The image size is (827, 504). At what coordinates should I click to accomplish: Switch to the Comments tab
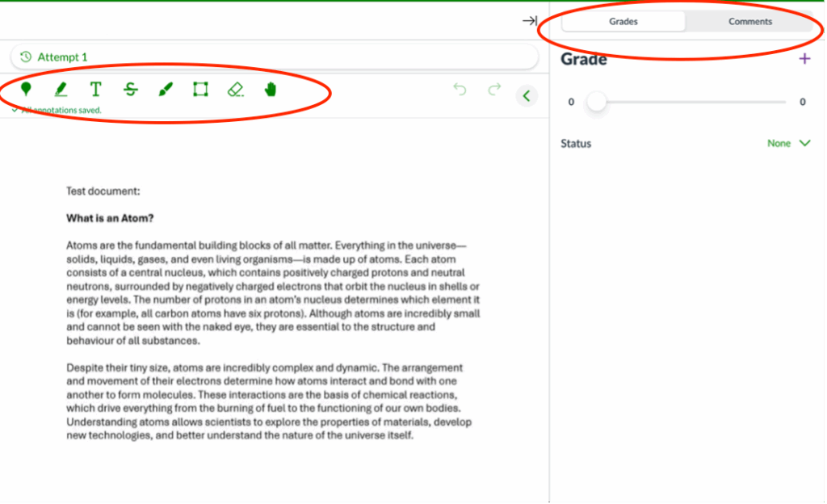coord(750,22)
